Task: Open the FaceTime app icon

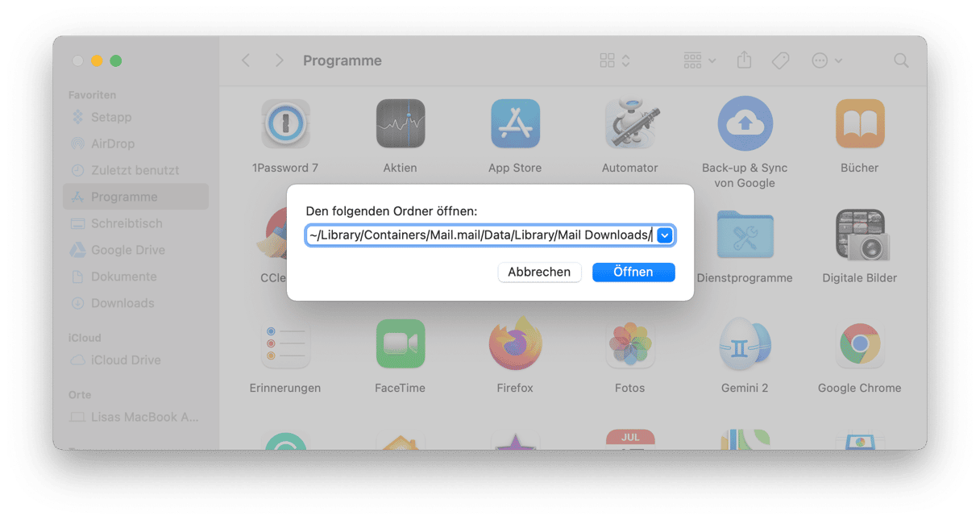Action: [x=401, y=343]
